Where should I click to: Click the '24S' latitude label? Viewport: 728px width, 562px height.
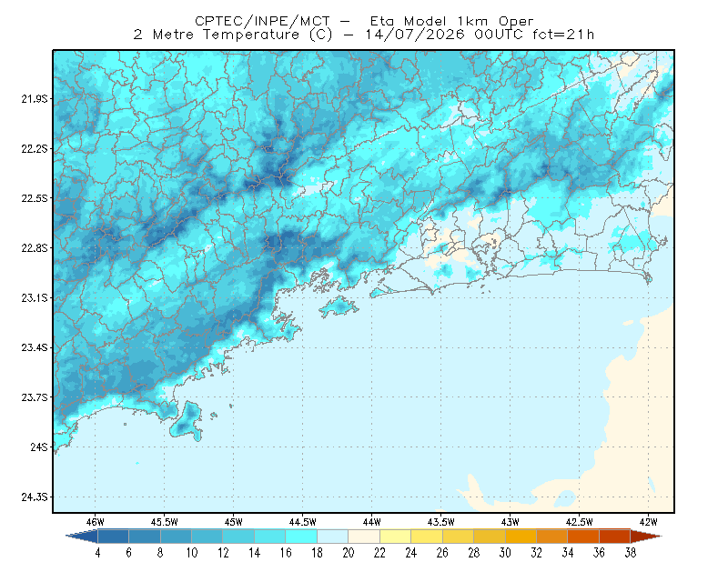point(39,447)
